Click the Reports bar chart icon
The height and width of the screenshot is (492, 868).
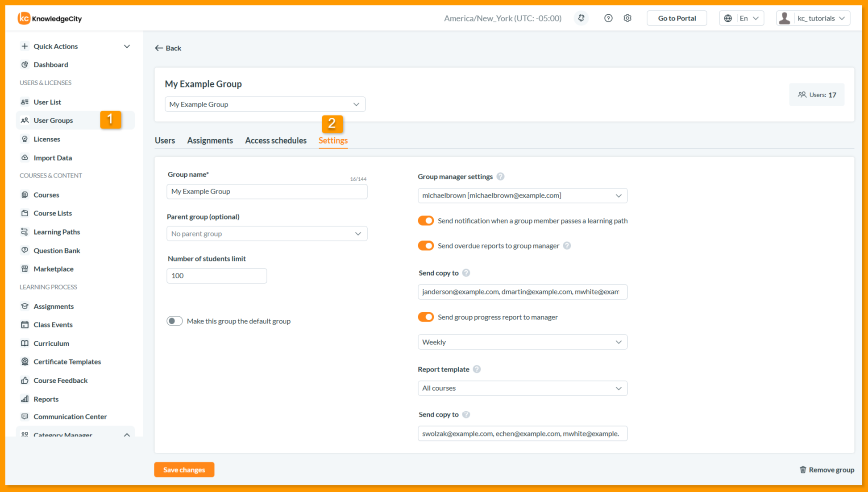[x=25, y=399]
